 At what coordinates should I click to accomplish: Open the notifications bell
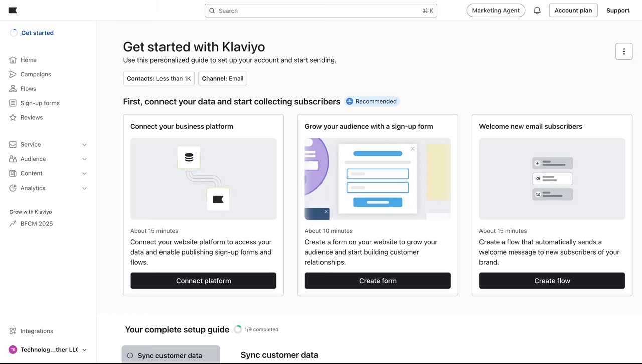tap(537, 10)
